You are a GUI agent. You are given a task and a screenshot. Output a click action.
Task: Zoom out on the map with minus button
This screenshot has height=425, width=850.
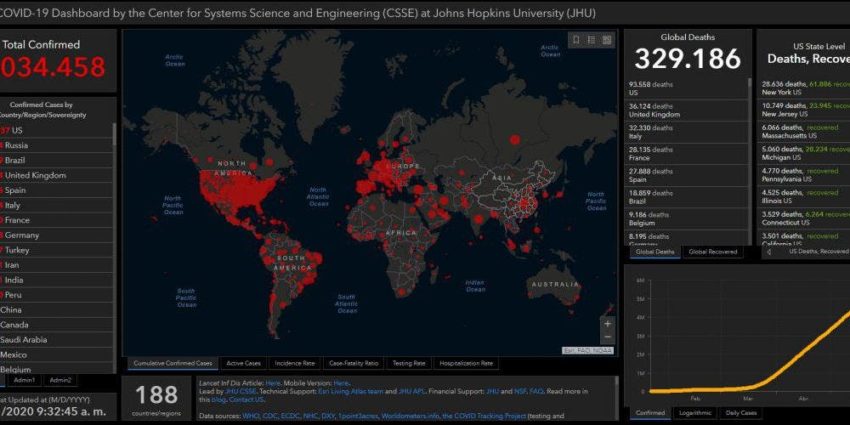tap(607, 339)
